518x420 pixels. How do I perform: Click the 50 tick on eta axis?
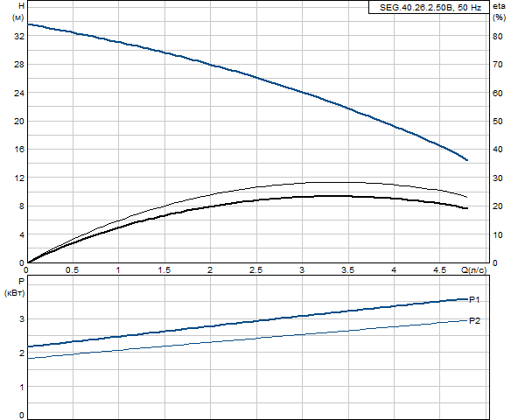pos(498,122)
